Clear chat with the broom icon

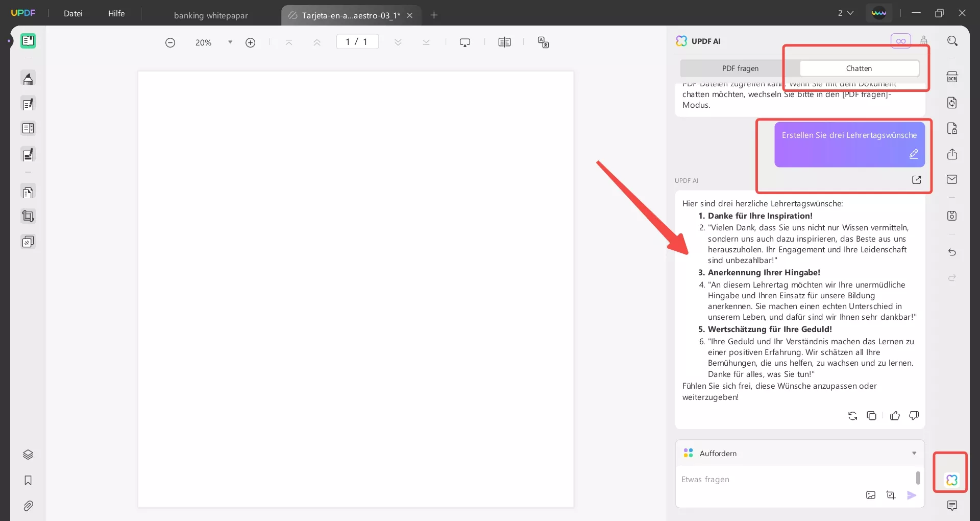[924, 40]
